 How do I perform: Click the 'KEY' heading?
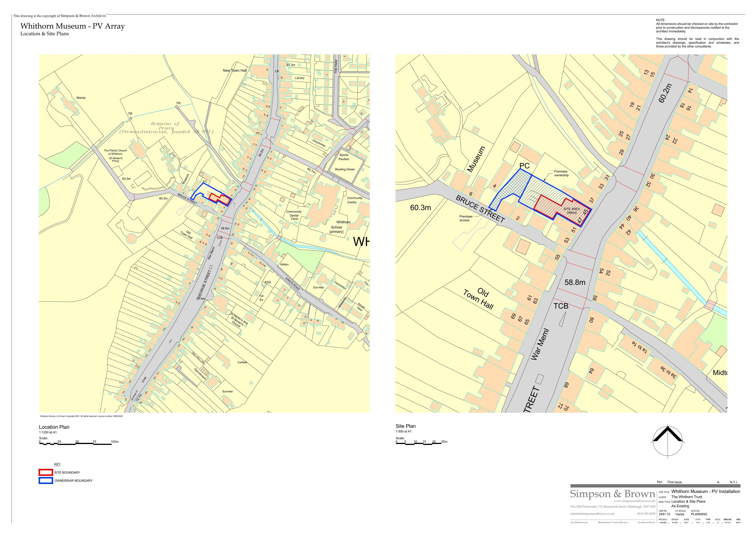tap(57, 464)
